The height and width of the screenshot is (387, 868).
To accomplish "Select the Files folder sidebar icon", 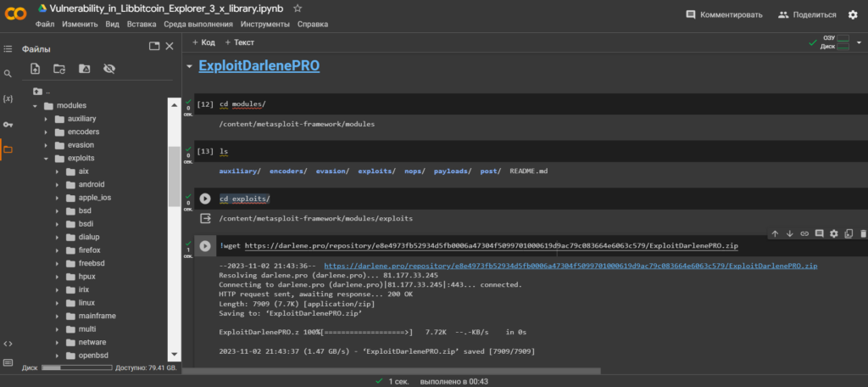I will point(8,149).
